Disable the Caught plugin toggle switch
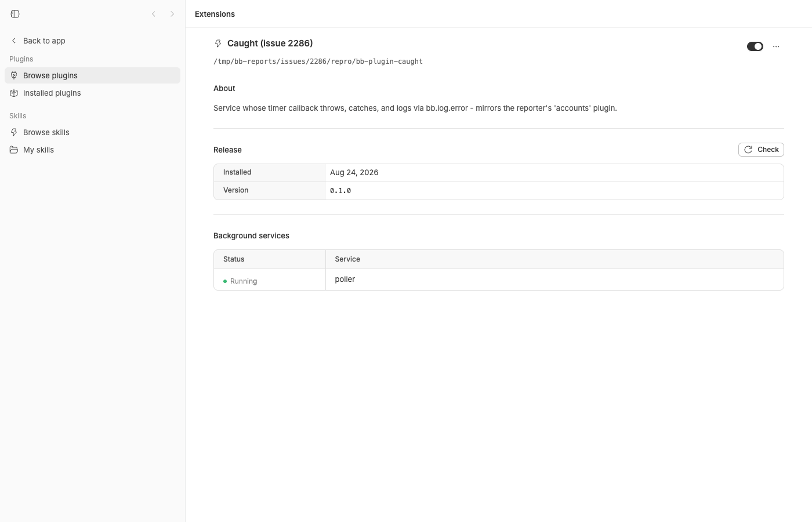The width and height of the screenshot is (812, 522). [x=755, y=46]
